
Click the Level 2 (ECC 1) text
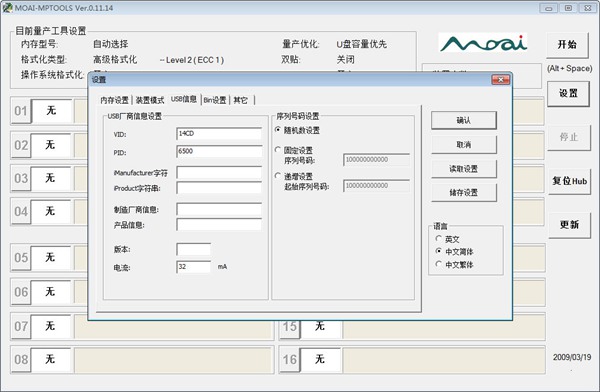[192, 60]
